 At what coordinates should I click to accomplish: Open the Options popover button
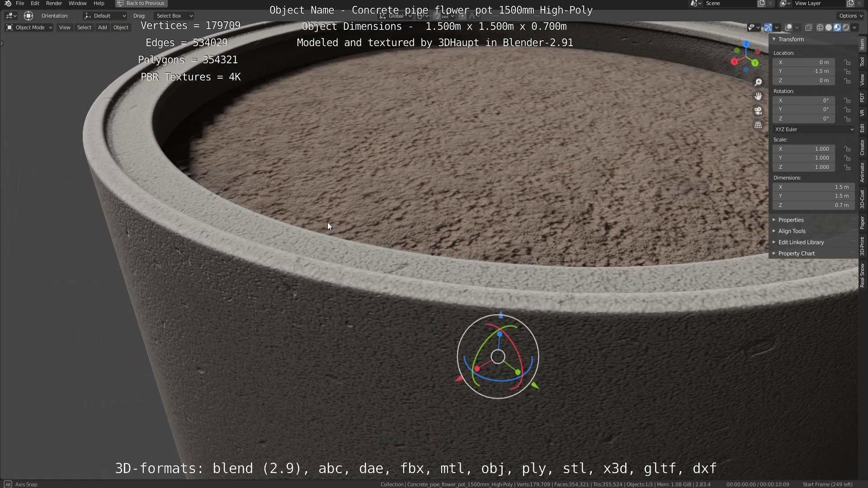pyautogui.click(x=850, y=16)
